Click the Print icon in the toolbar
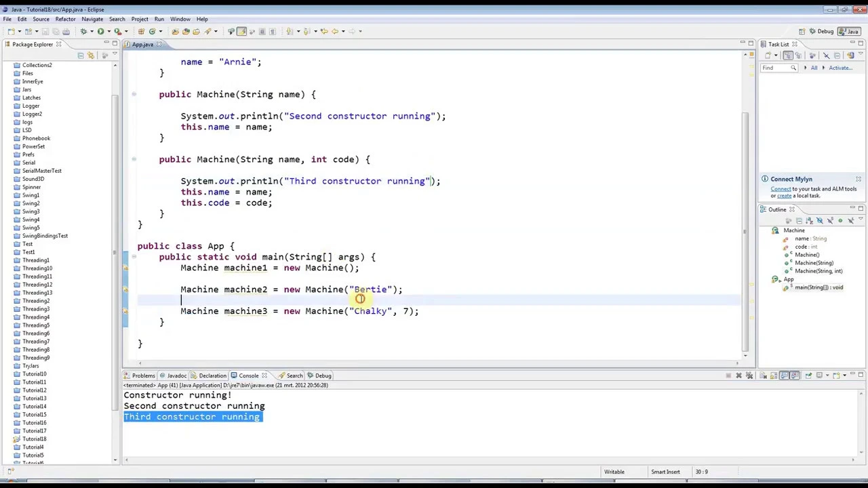 [x=66, y=31]
